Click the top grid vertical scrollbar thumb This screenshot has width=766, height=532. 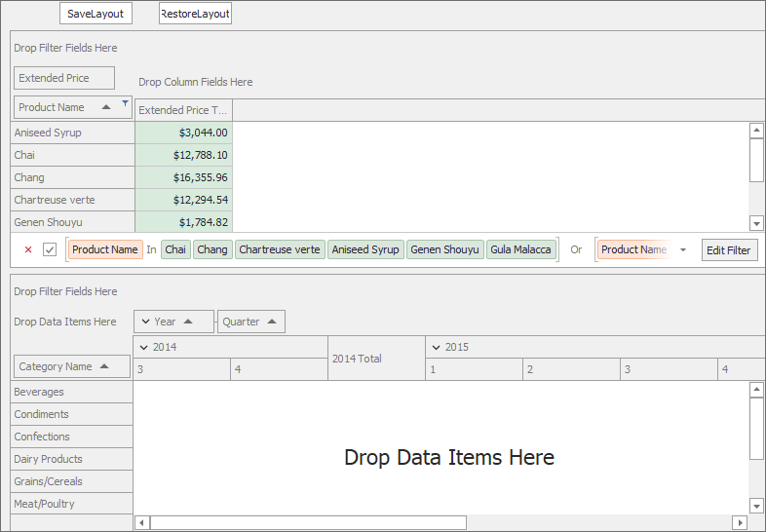point(756,160)
